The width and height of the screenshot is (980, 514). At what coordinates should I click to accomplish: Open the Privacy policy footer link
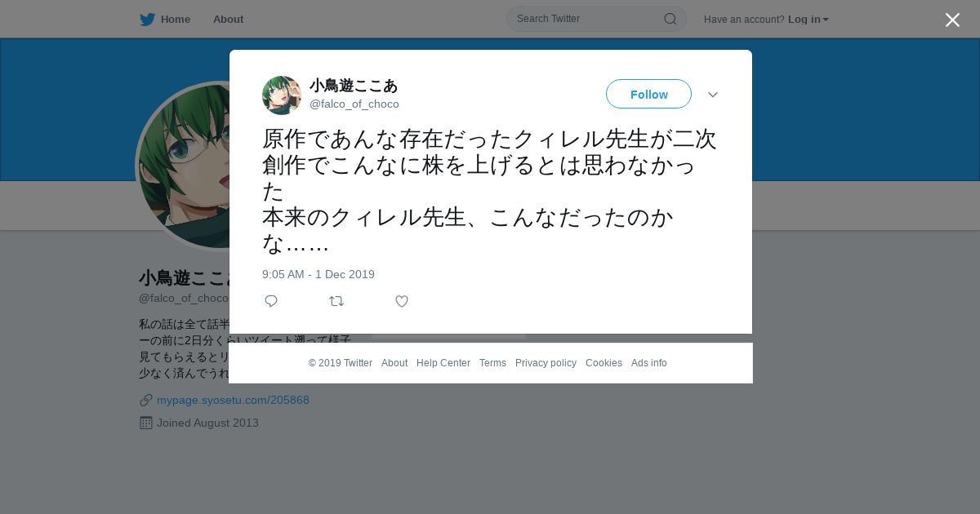coord(546,363)
